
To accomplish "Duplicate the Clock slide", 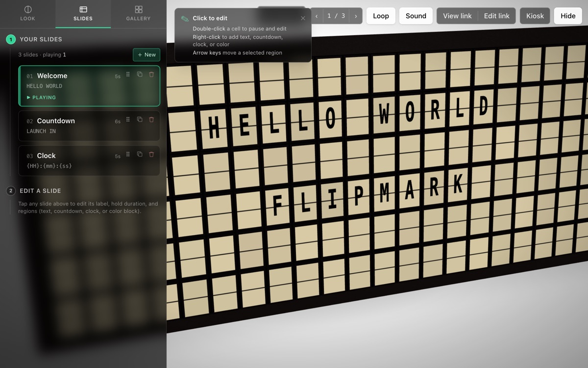I will tap(140, 155).
